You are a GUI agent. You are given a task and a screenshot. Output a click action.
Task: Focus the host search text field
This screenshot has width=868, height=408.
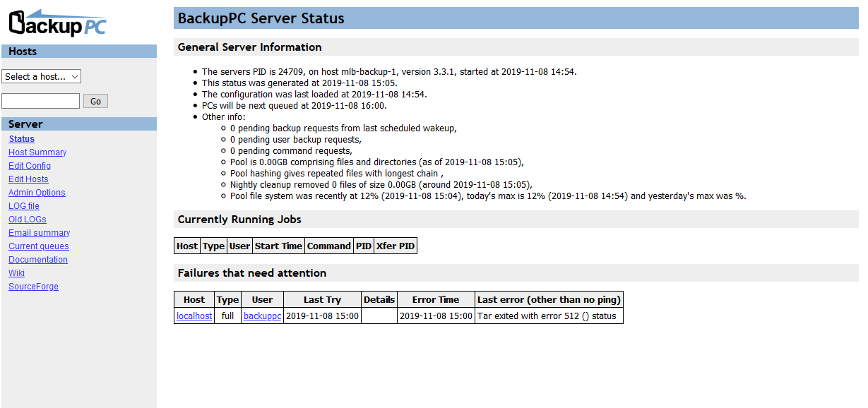click(x=40, y=101)
